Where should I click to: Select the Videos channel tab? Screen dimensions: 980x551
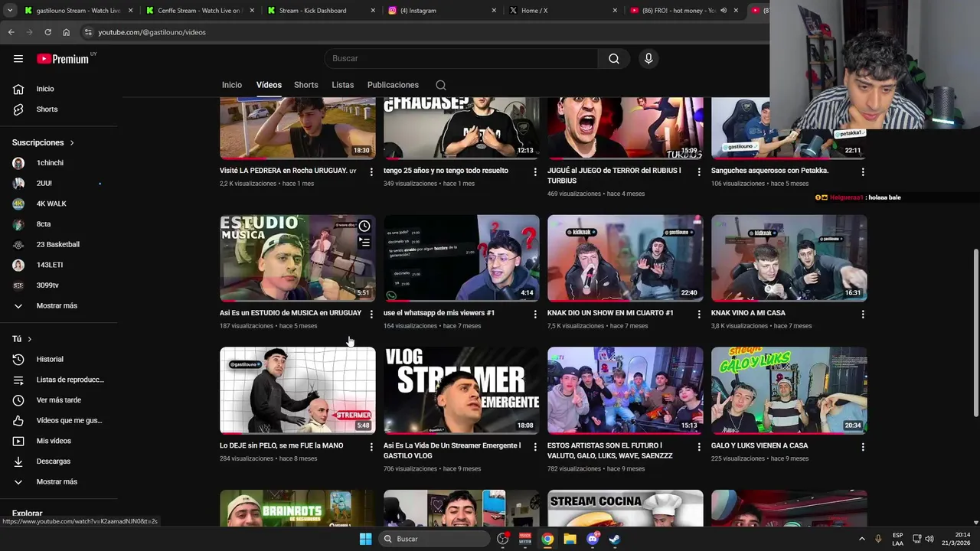(x=269, y=85)
